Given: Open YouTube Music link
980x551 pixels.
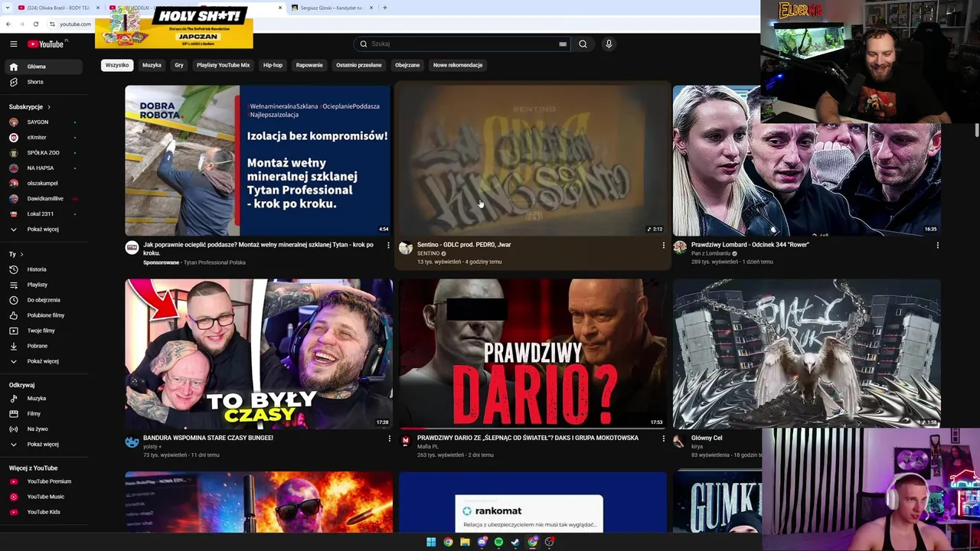Looking at the screenshot, I should [44, 497].
